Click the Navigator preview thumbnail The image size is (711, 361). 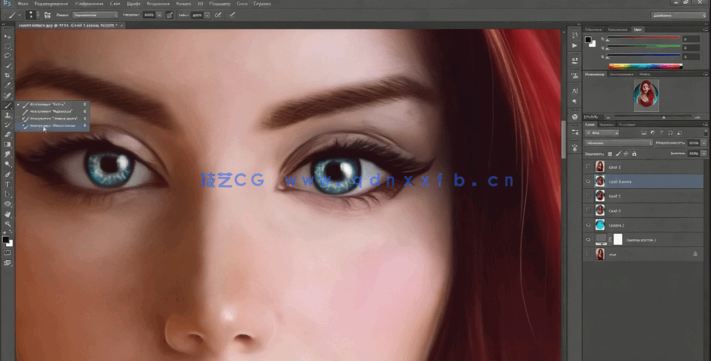click(x=646, y=95)
